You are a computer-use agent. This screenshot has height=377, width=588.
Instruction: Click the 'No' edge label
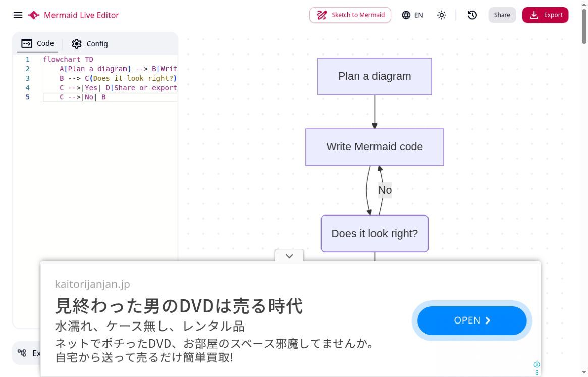(x=385, y=190)
